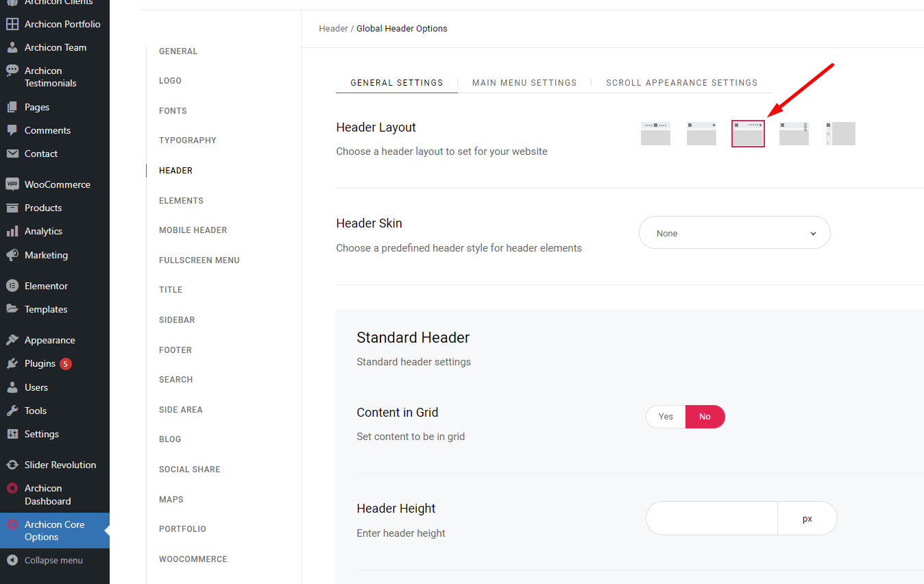Click the Appearance paintbrush icon
Screen dimensions: 924x584
pyautogui.click(x=12, y=340)
